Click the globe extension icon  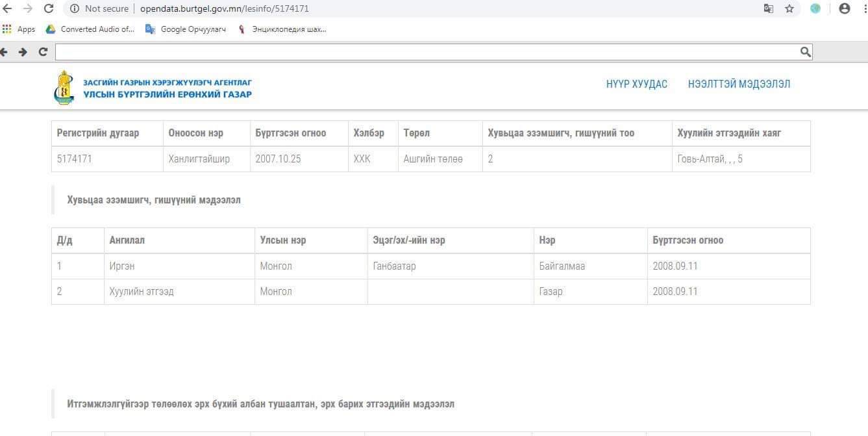(815, 8)
